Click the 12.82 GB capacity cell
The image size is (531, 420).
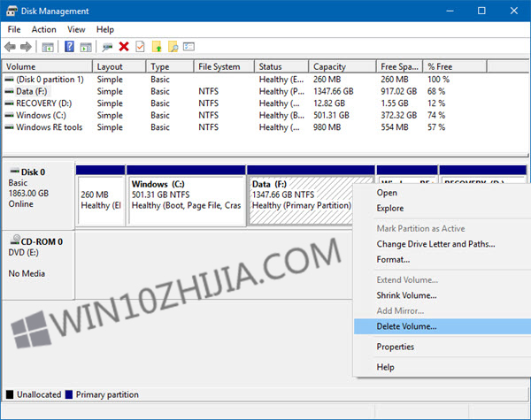[329, 103]
